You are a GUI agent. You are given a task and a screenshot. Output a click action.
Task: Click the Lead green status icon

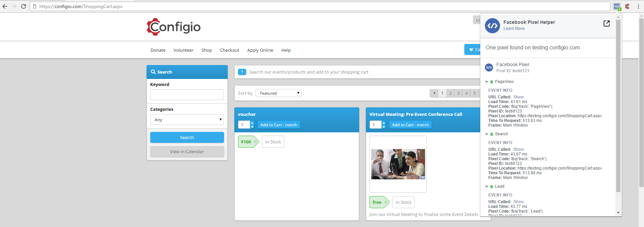click(492, 187)
